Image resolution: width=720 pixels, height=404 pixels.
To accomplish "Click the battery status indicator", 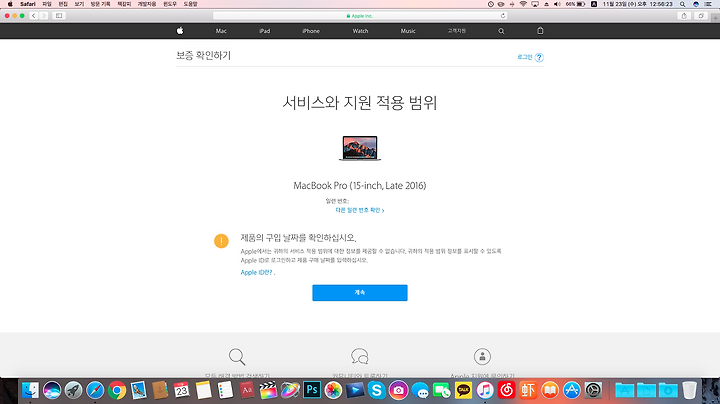I will (x=575, y=4).
